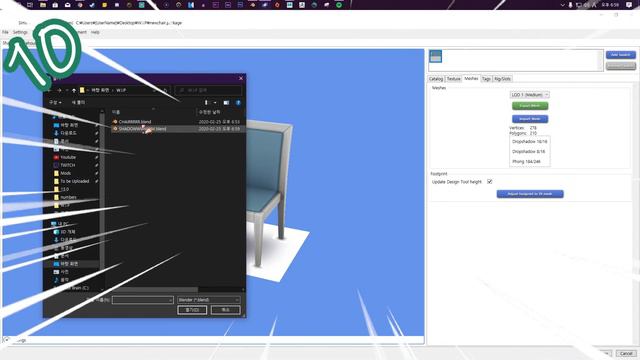Open the organize dropdown in file dialog
The height and width of the screenshot is (360, 640).
[55, 102]
